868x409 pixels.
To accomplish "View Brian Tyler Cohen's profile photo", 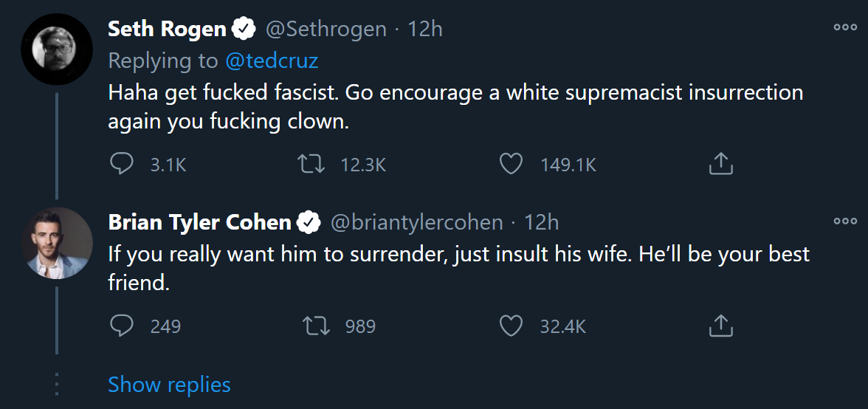I will pos(56,242).
